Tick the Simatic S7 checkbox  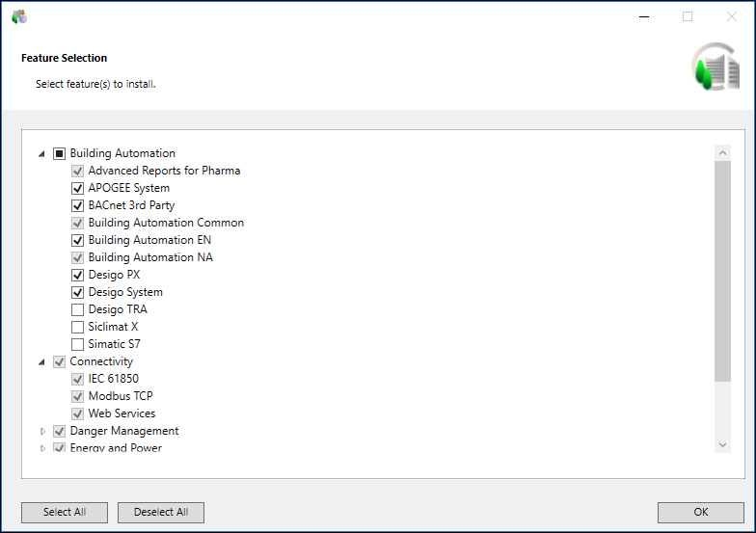(x=78, y=344)
